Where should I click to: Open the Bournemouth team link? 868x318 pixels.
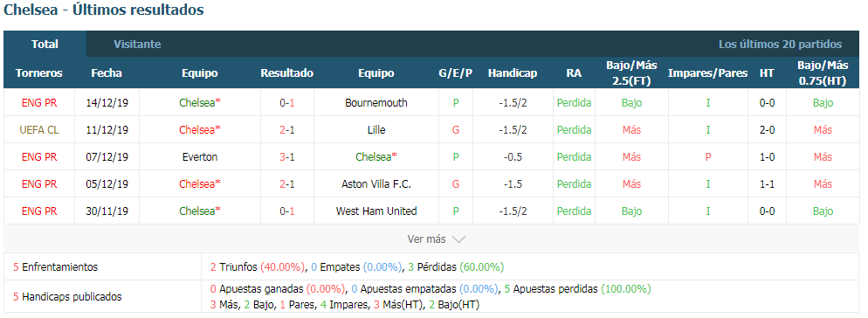[375, 102]
